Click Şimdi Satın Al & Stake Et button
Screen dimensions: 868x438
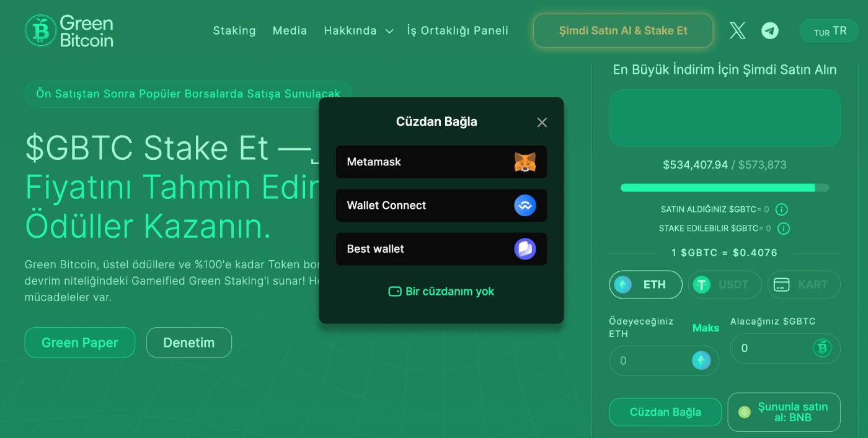pyautogui.click(x=623, y=31)
